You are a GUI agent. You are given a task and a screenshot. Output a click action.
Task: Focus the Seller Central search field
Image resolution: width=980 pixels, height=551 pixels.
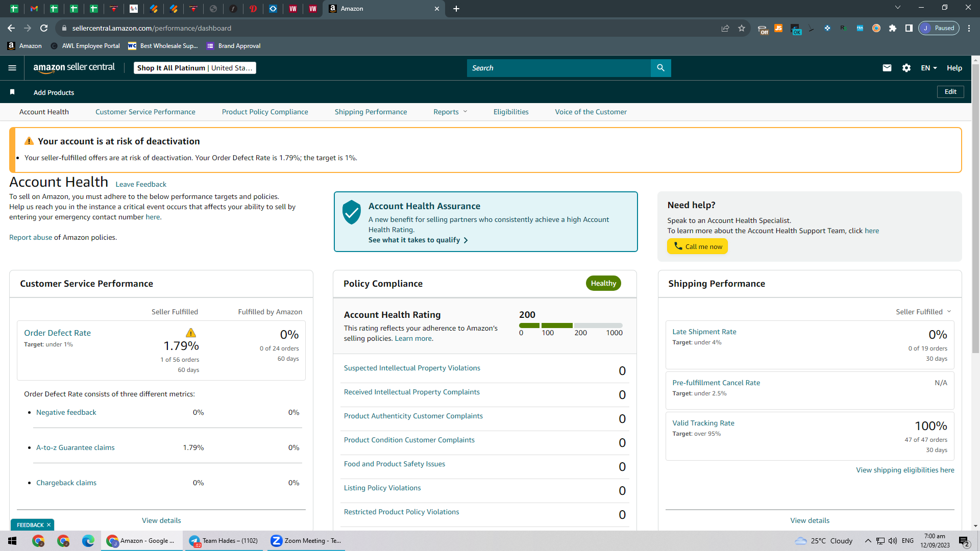click(x=559, y=68)
